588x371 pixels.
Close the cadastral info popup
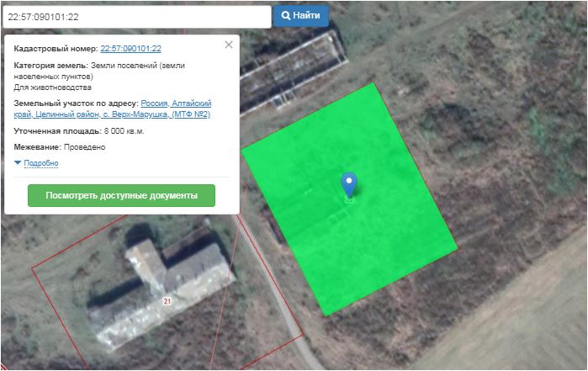[x=229, y=45]
